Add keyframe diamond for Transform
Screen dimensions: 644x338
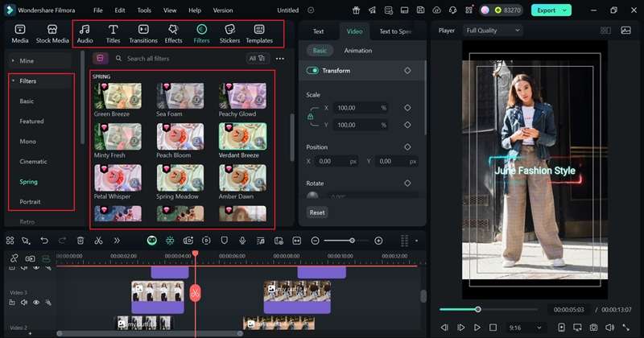tap(407, 71)
